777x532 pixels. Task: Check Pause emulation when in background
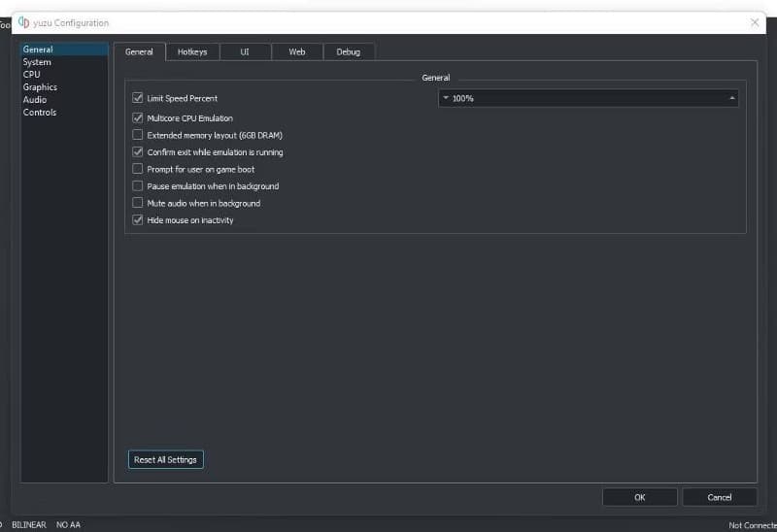(x=137, y=186)
